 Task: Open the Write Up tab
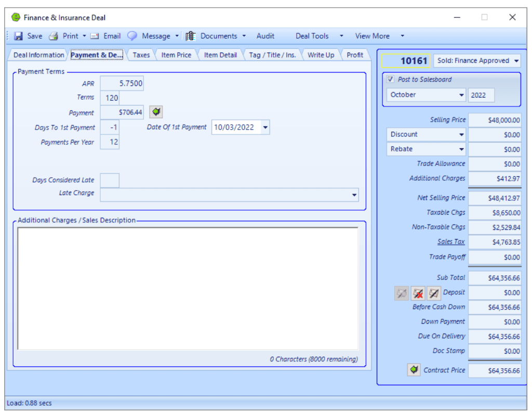click(321, 54)
